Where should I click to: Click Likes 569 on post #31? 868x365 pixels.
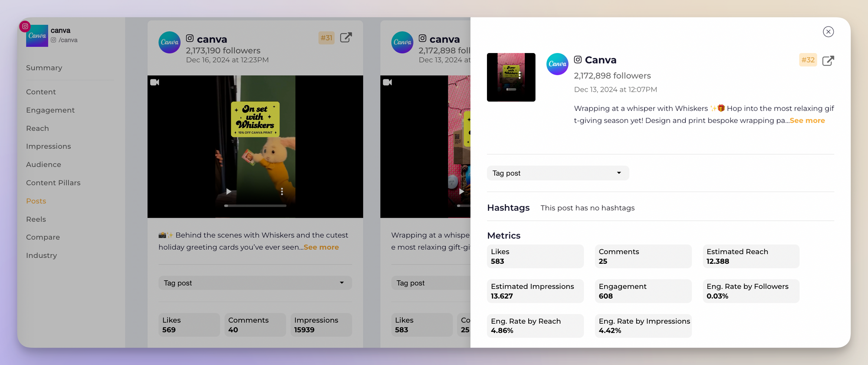[189, 325]
